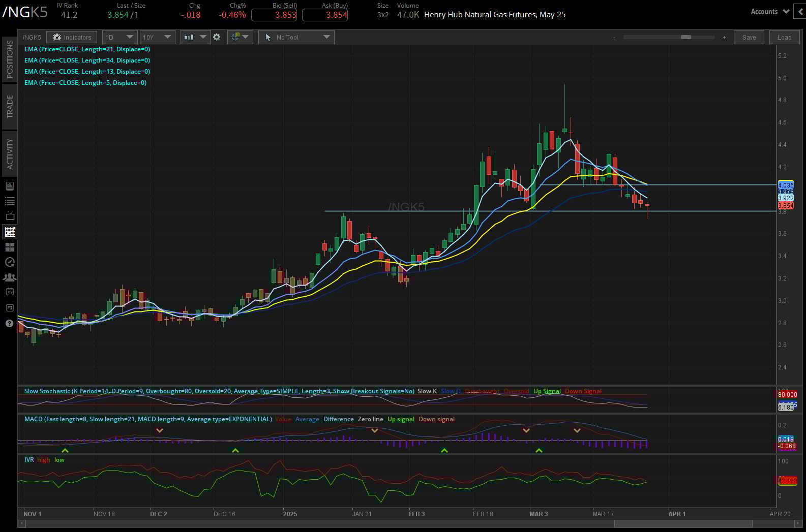Screen dimensions: 806x532
Task: Select the EMA Length=21 study label
Action: 87,49
